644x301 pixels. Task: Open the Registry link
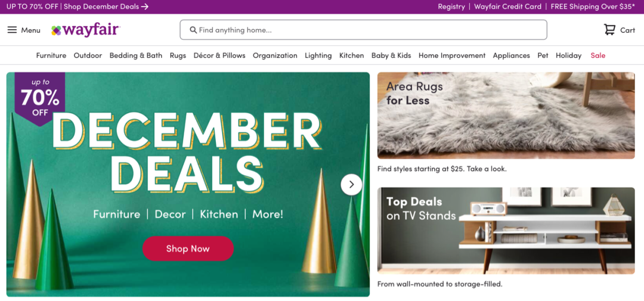click(451, 7)
